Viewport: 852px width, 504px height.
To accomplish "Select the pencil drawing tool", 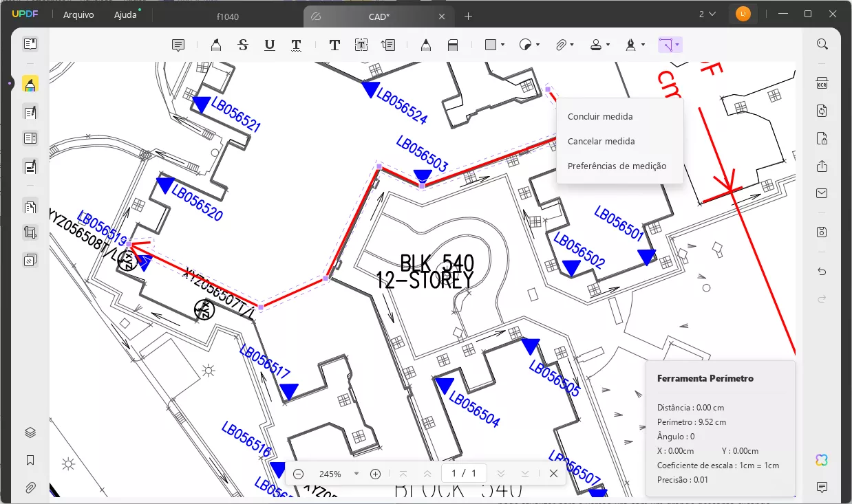I will (426, 45).
